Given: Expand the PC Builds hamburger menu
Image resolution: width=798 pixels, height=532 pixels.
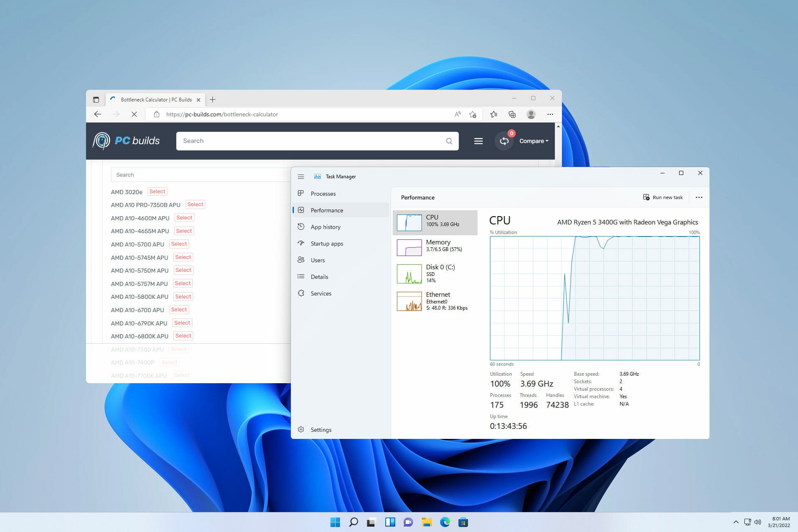Looking at the screenshot, I should [x=478, y=141].
